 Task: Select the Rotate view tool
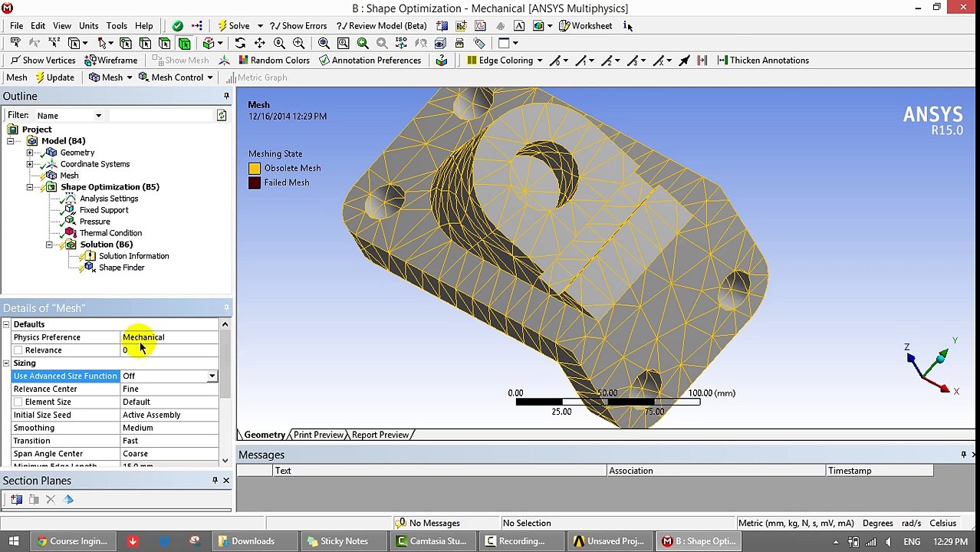[240, 43]
